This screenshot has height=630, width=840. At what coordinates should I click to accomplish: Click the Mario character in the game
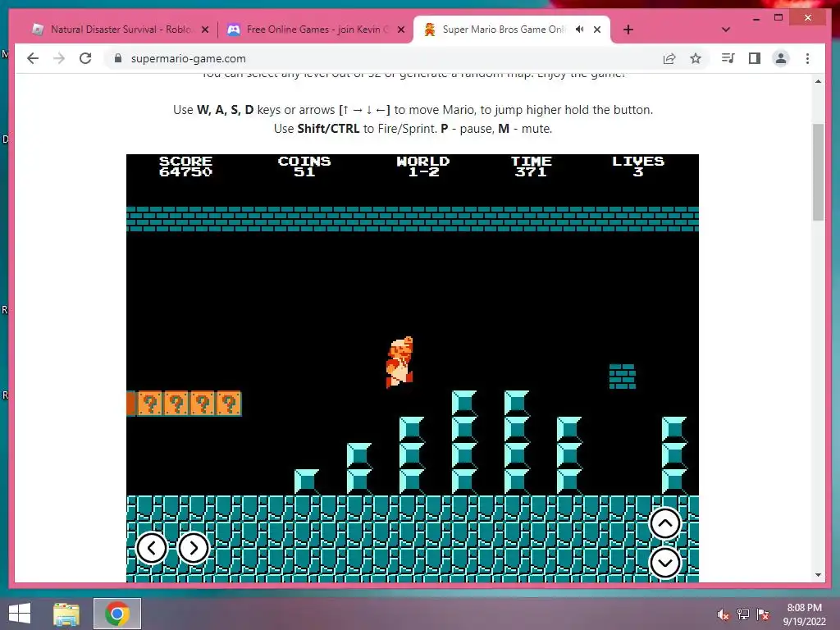pyautogui.click(x=399, y=362)
